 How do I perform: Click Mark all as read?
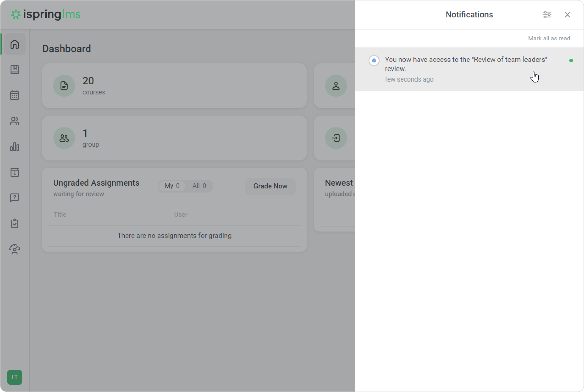(549, 38)
